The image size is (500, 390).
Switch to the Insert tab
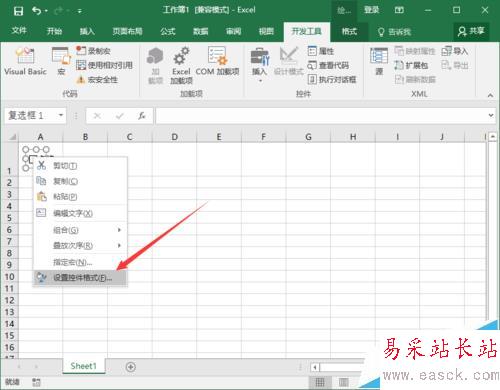(x=87, y=31)
